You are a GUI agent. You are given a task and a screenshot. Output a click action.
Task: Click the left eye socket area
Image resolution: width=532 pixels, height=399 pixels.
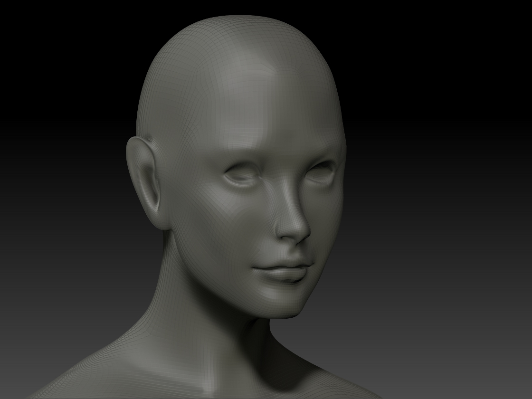[243, 173]
